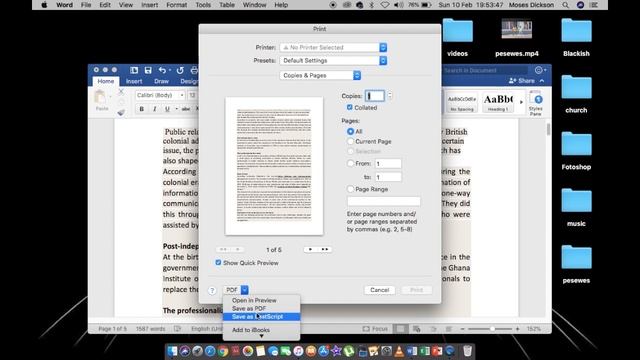The width and height of the screenshot is (640, 360).
Task: Select the Current Page radio button
Action: click(x=350, y=141)
